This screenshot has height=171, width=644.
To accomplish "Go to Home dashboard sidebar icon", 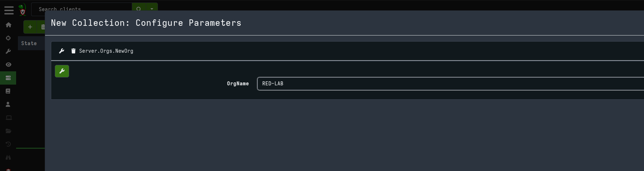I will point(8,25).
